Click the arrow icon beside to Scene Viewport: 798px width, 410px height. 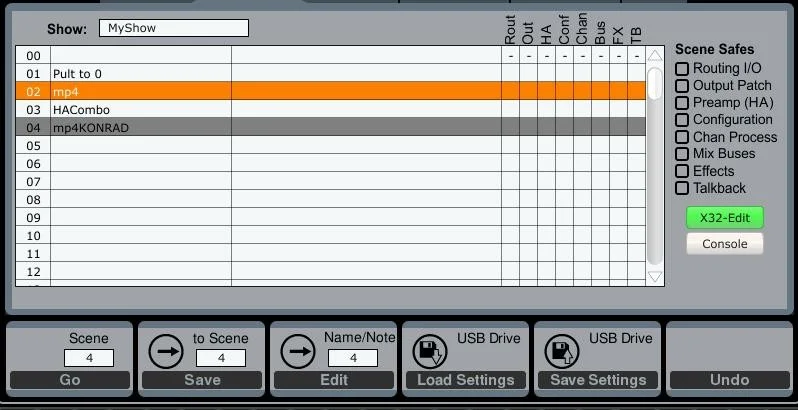166,351
